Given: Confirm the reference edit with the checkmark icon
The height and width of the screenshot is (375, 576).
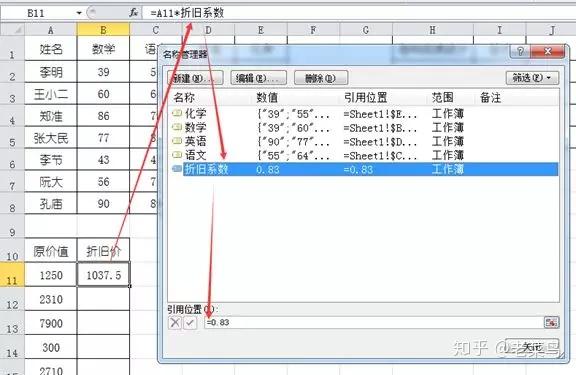Looking at the screenshot, I should [190, 323].
